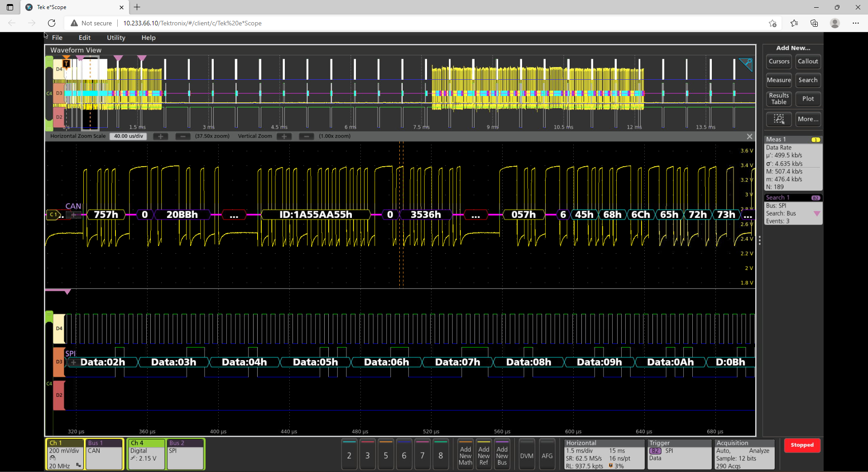The height and width of the screenshot is (472, 868).
Task: Open browser collections icon
Action: pos(814,23)
